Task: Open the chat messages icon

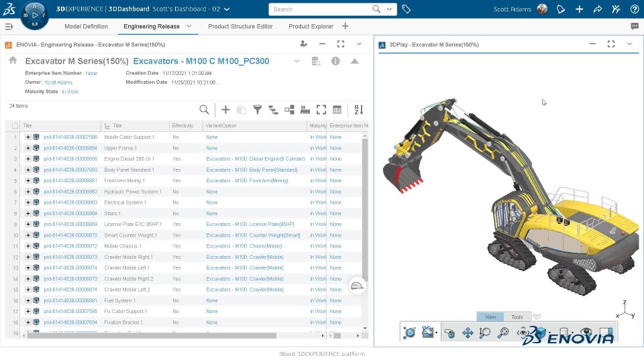Action: [635, 26]
